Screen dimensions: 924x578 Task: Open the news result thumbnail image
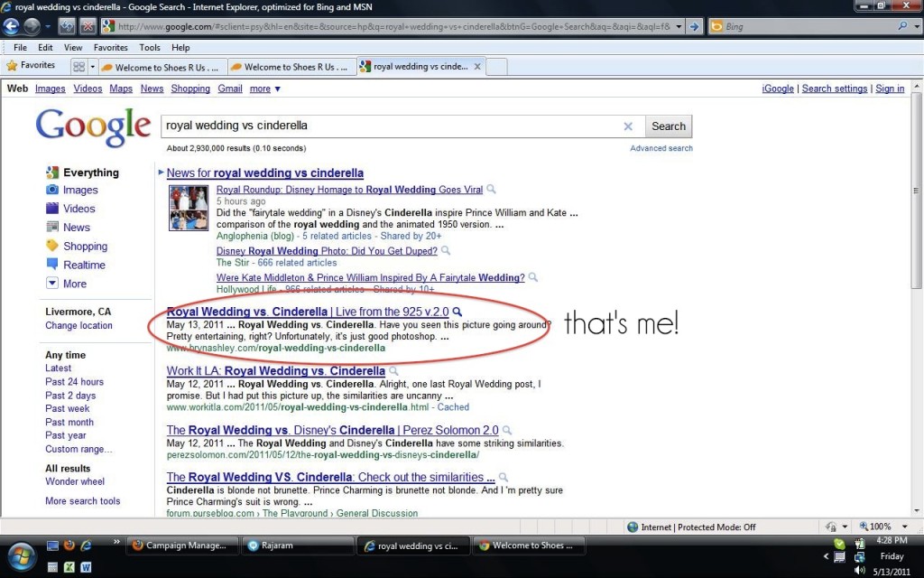tap(189, 208)
